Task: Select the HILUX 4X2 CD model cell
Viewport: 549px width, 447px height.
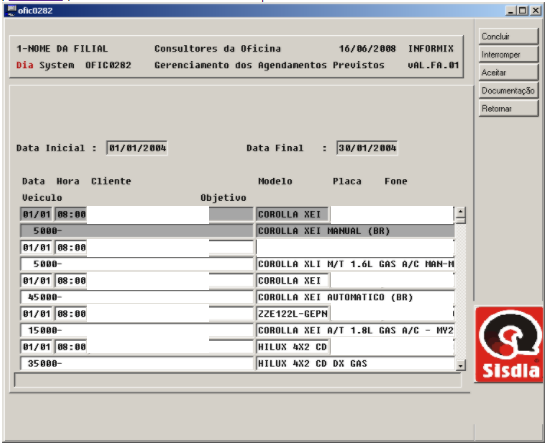Action: point(293,347)
